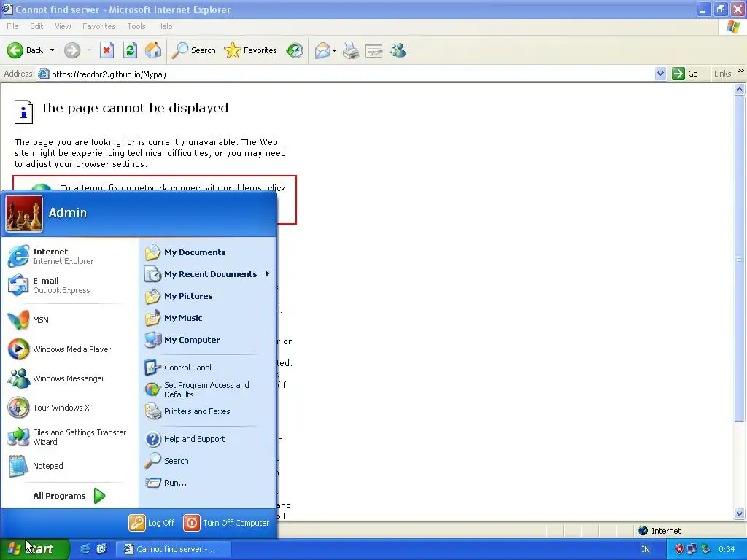Click red security shield tray icon
Screen dimensions: 747x560
(x=679, y=549)
